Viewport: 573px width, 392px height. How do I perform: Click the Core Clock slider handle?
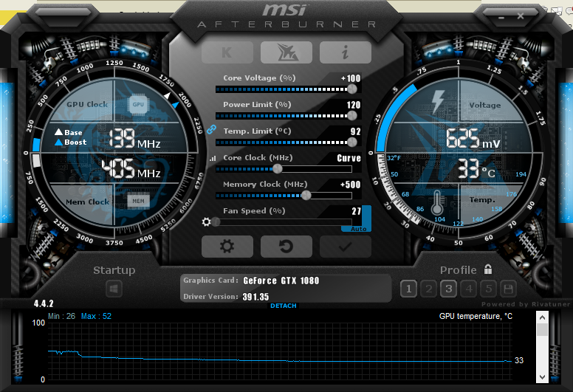point(278,169)
